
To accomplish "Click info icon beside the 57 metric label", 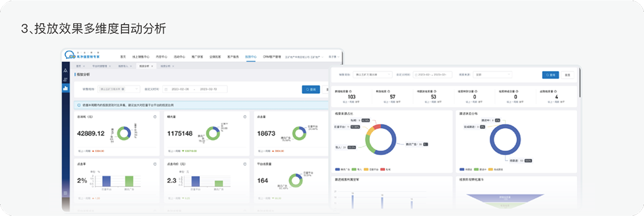I will (389, 92).
